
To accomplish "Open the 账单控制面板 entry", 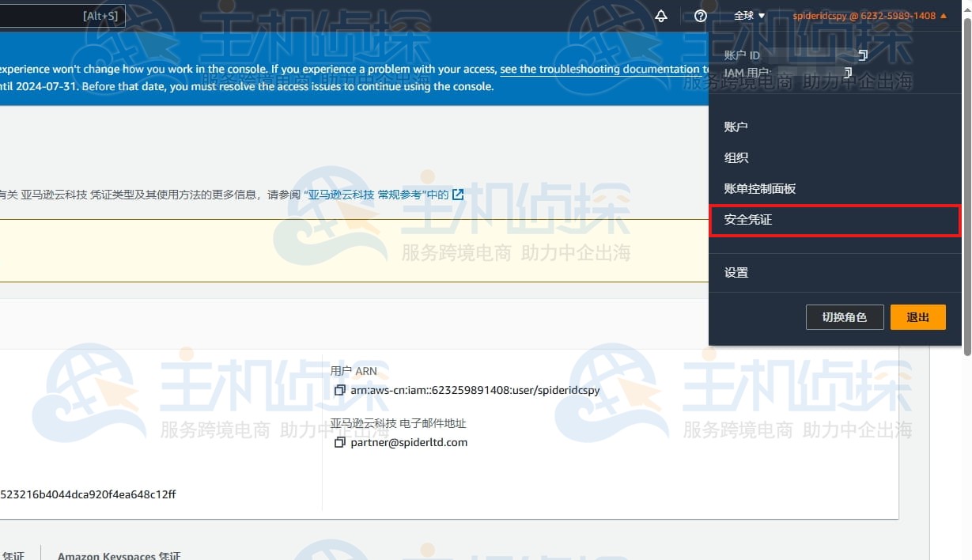I will 759,188.
